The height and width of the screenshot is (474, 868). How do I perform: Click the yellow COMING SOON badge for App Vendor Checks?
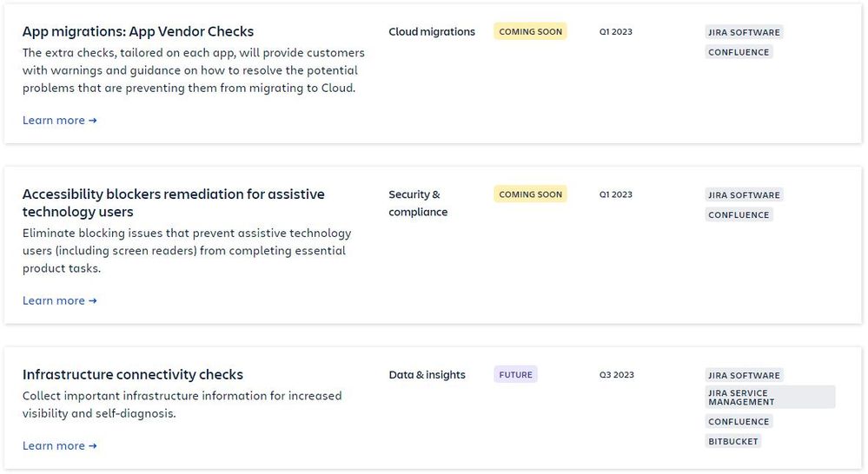click(530, 31)
